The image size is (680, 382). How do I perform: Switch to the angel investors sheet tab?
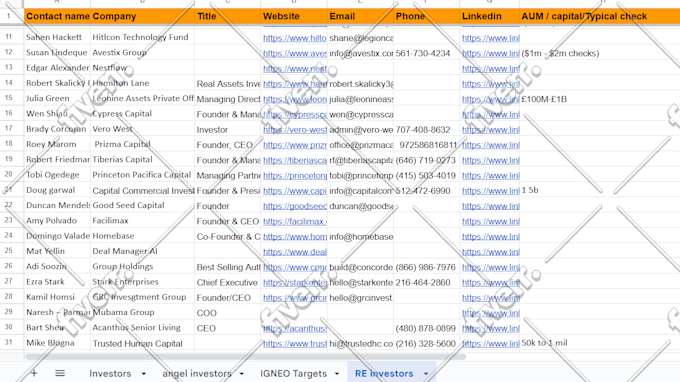point(197,374)
